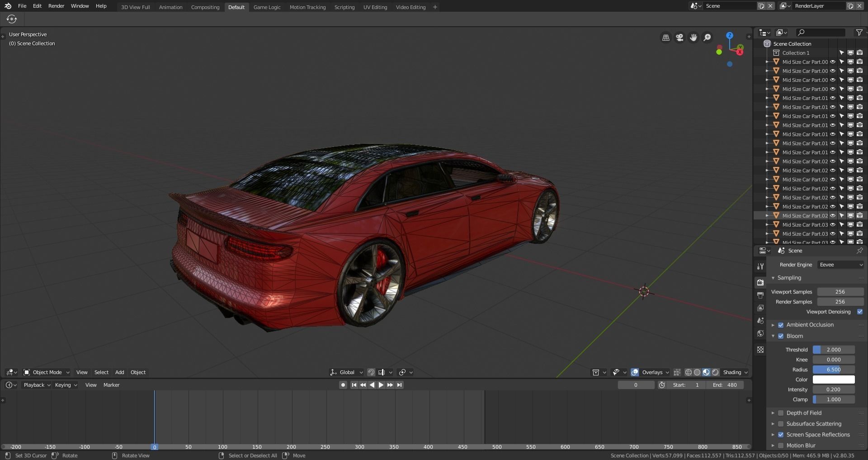Pin the properties editor context

(859, 251)
